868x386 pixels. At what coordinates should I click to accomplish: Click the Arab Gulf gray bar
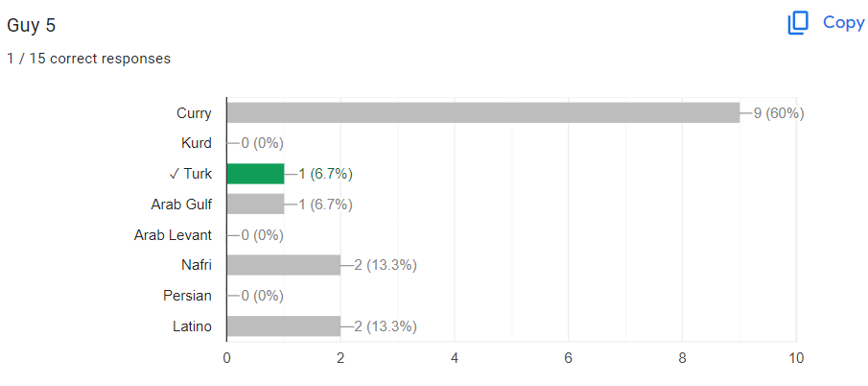pyautogui.click(x=255, y=205)
